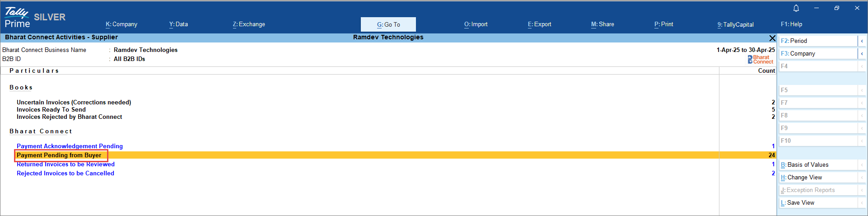Expand the arrow beside F2 Period
868x216 pixels.
click(x=862, y=41)
